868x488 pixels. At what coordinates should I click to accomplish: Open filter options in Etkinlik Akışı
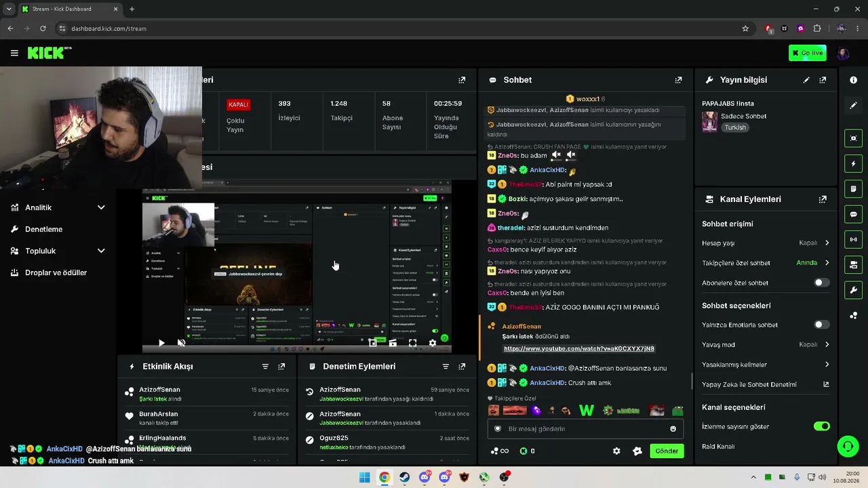tap(265, 367)
